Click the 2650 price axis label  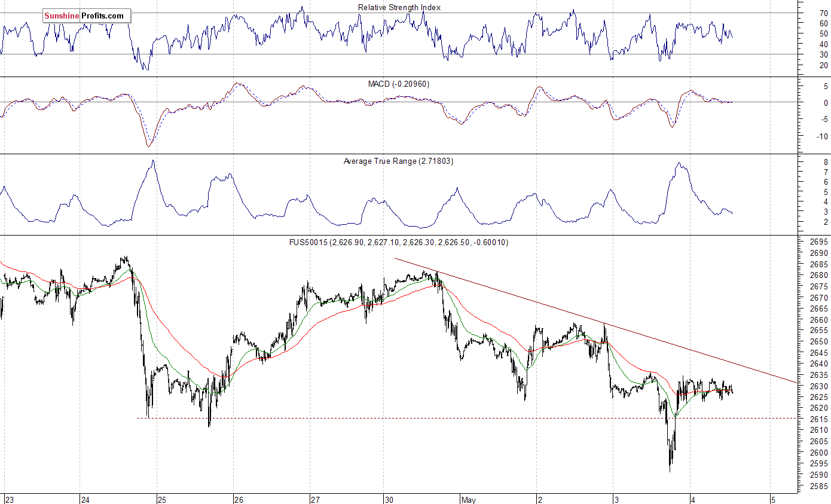click(x=818, y=341)
